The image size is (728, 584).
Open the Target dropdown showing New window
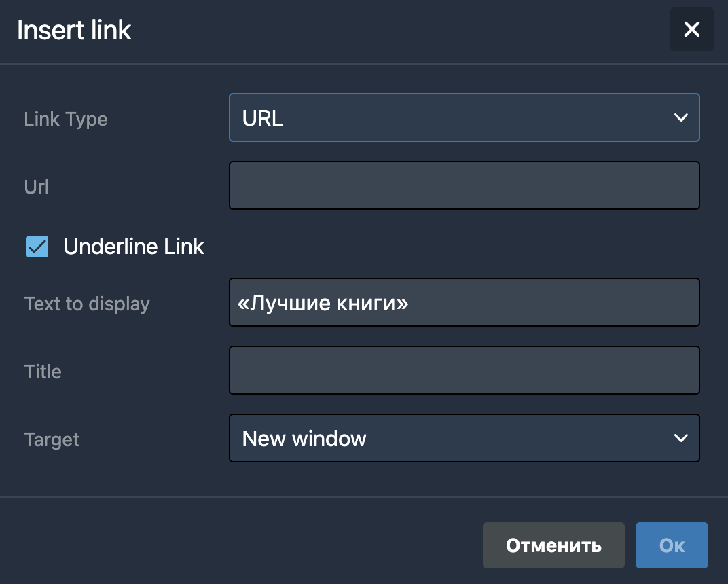pyautogui.click(x=465, y=438)
